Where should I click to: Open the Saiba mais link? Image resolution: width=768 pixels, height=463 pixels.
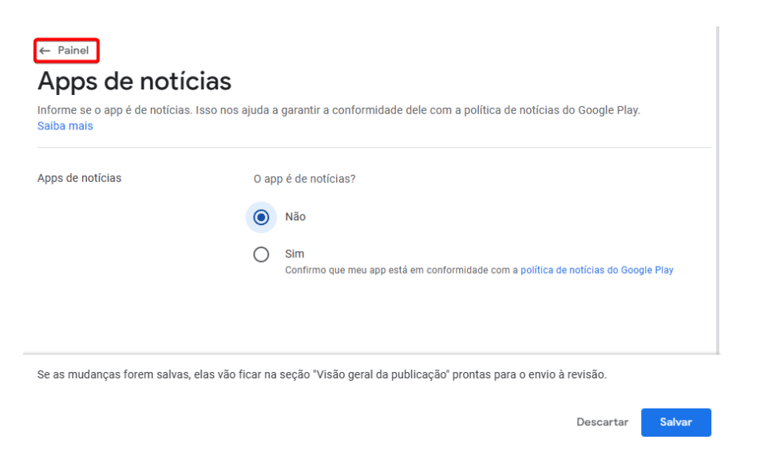65,126
